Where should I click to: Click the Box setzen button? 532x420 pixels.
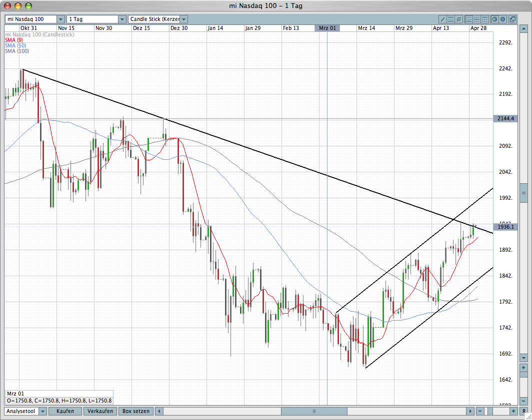[x=135, y=411]
